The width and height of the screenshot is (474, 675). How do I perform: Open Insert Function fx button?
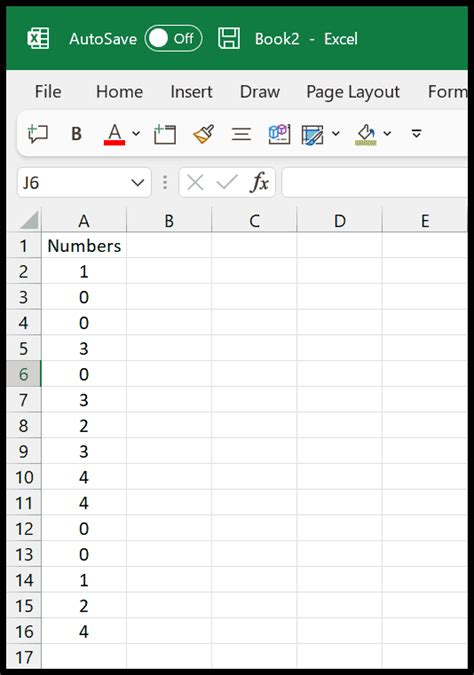[259, 183]
